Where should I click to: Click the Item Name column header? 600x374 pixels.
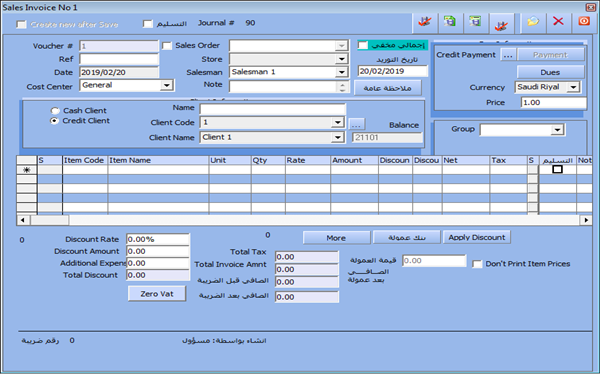coord(158,160)
